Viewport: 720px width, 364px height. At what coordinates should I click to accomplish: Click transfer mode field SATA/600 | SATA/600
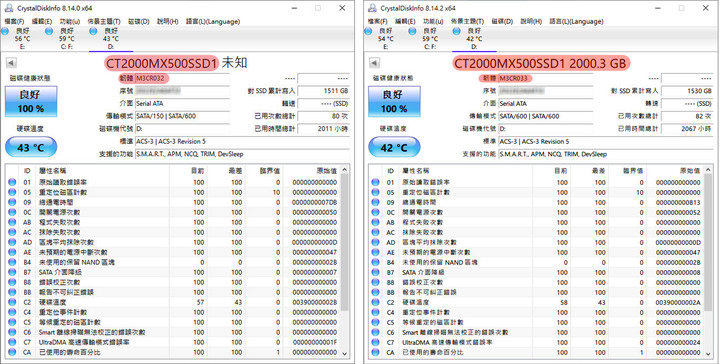coord(545,116)
